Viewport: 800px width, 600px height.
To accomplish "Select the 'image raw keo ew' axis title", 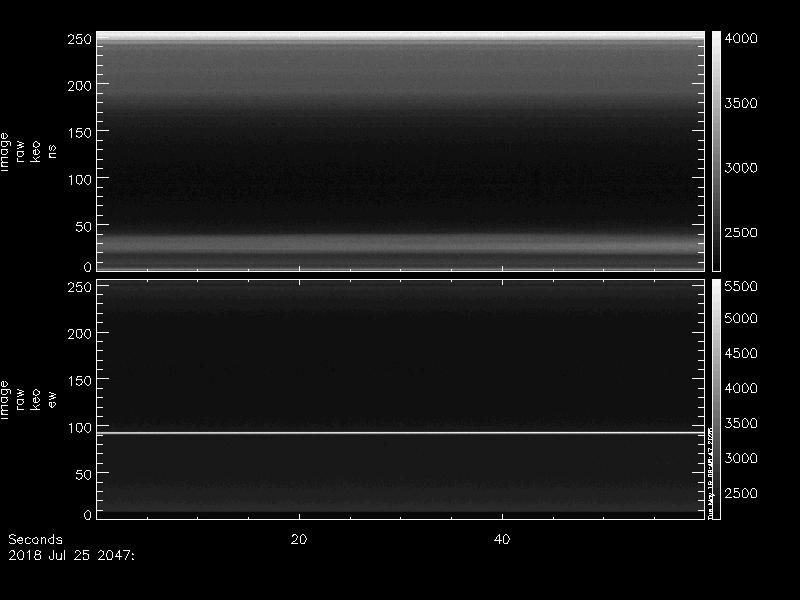I will pyautogui.click(x=28, y=399).
